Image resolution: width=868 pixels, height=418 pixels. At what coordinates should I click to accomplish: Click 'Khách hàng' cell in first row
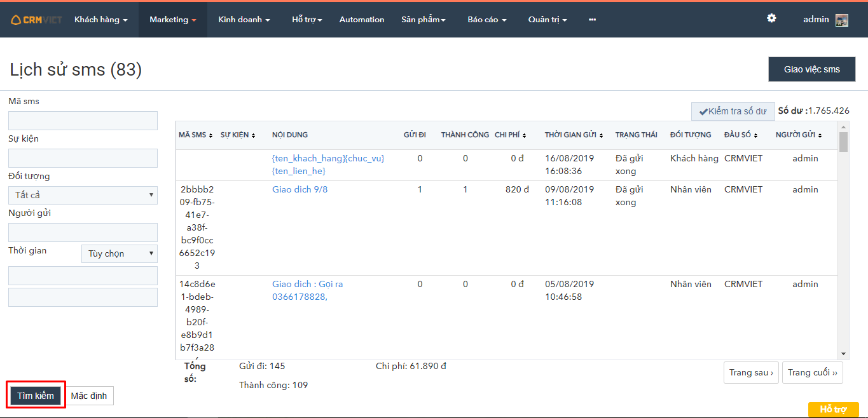pyautogui.click(x=694, y=158)
